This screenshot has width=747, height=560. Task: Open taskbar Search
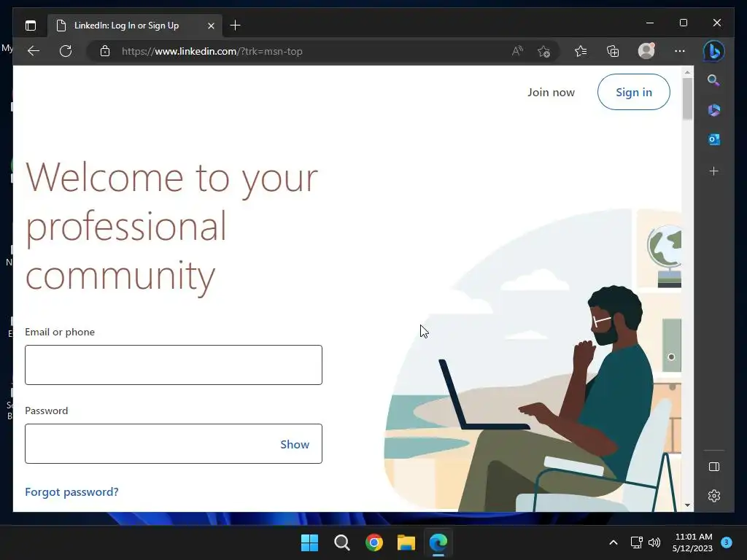342,542
